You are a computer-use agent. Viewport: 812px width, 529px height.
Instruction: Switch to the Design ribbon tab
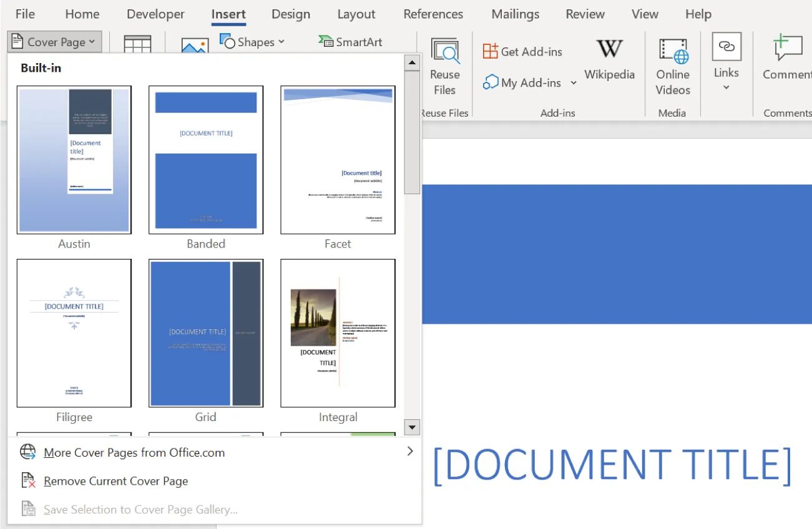tap(291, 14)
